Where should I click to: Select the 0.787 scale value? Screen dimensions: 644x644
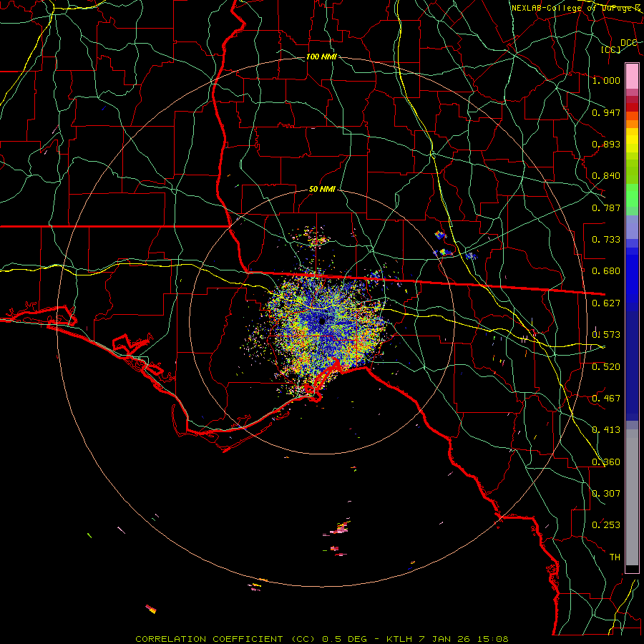coord(606,208)
